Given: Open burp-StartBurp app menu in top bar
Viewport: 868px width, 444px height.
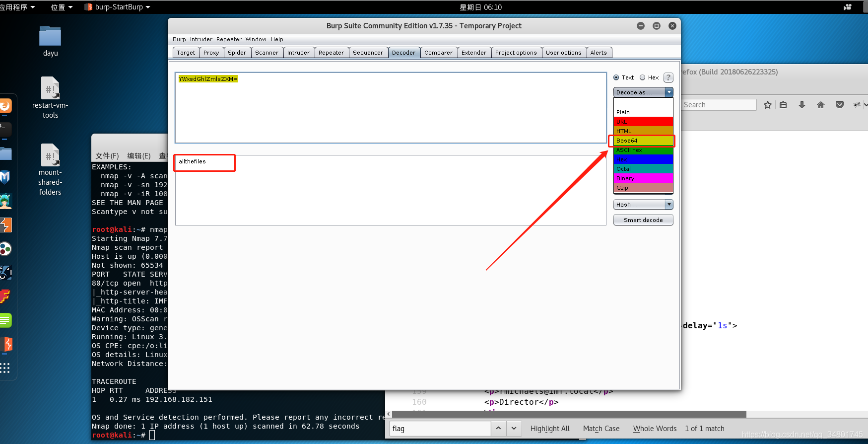Looking at the screenshot, I should (x=118, y=7).
